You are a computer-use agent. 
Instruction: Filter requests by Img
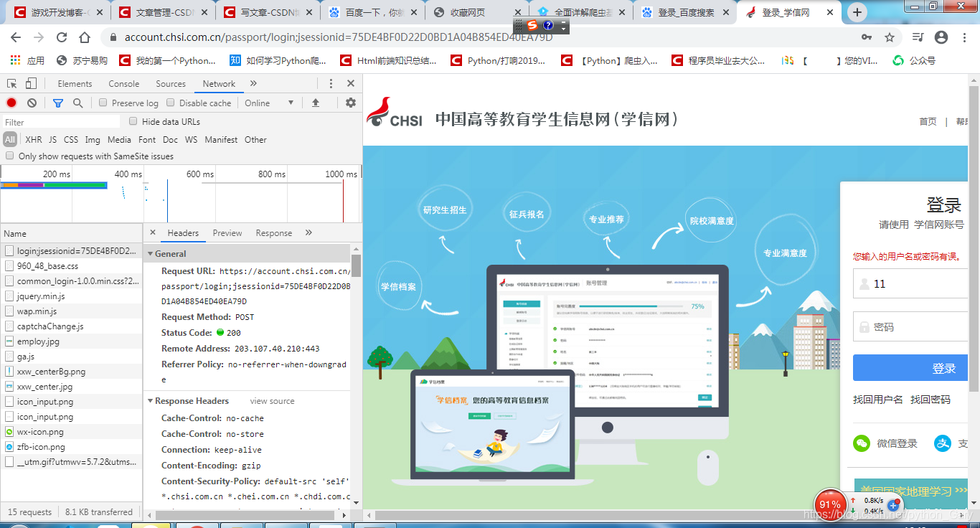click(x=93, y=140)
